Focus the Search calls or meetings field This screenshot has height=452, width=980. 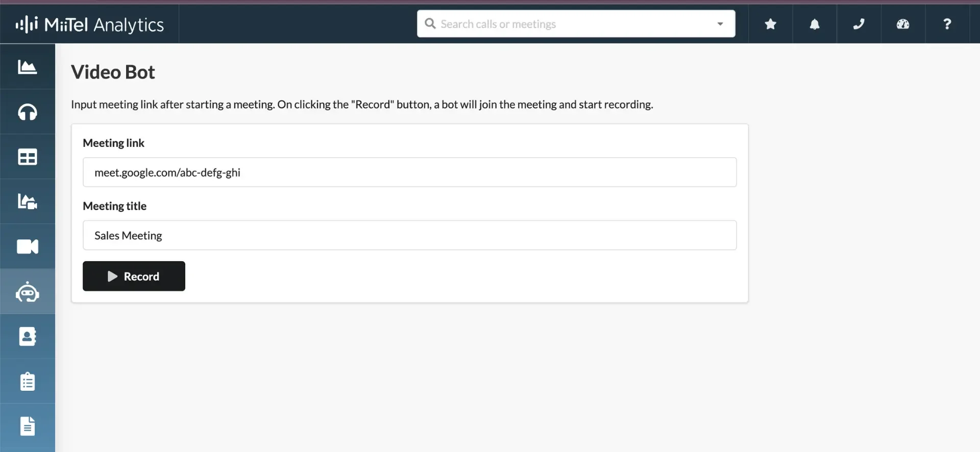point(576,24)
